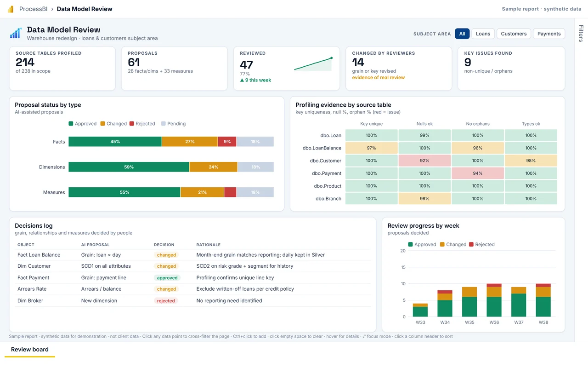Open the Review board tab
Image resolution: width=588 pixels, height=368 pixels.
point(30,350)
